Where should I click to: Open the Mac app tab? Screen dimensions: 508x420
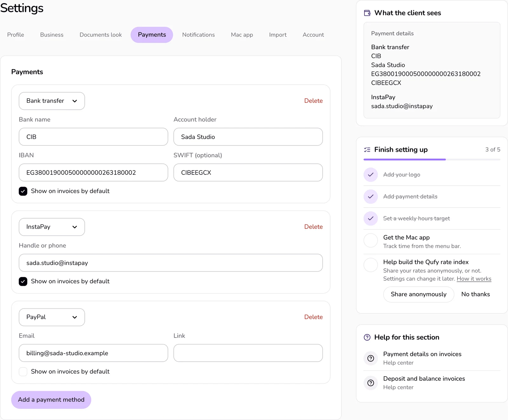pyautogui.click(x=242, y=35)
